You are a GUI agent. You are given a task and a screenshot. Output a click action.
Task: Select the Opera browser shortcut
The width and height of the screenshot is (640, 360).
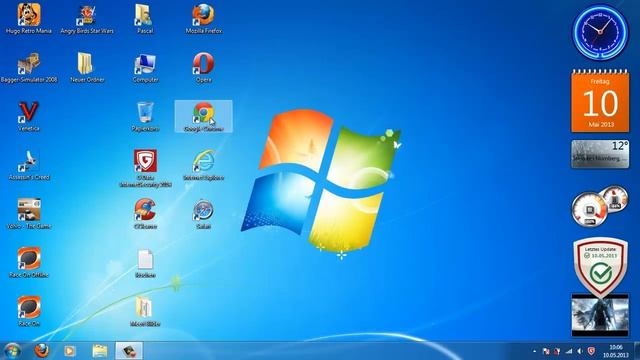[x=203, y=68]
